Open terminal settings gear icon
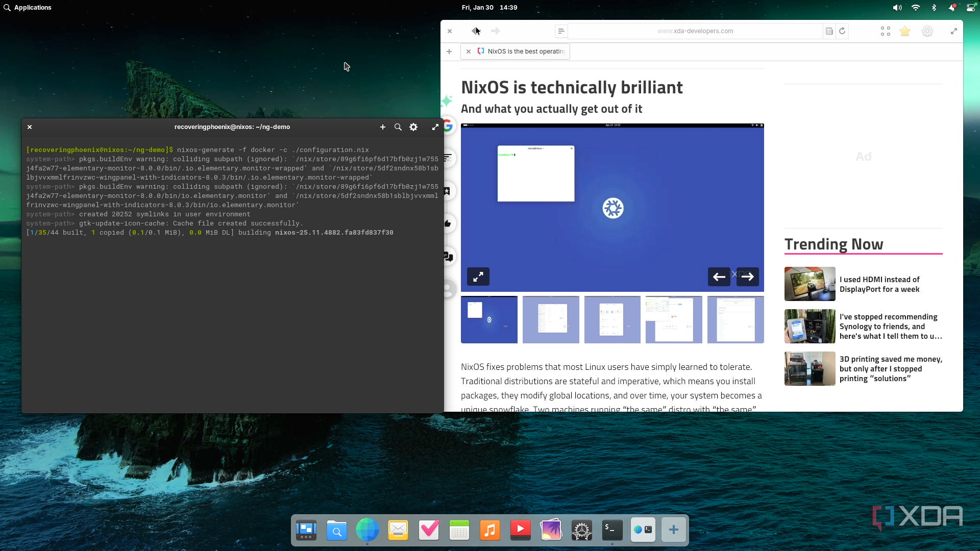This screenshot has height=551, width=980. point(413,127)
